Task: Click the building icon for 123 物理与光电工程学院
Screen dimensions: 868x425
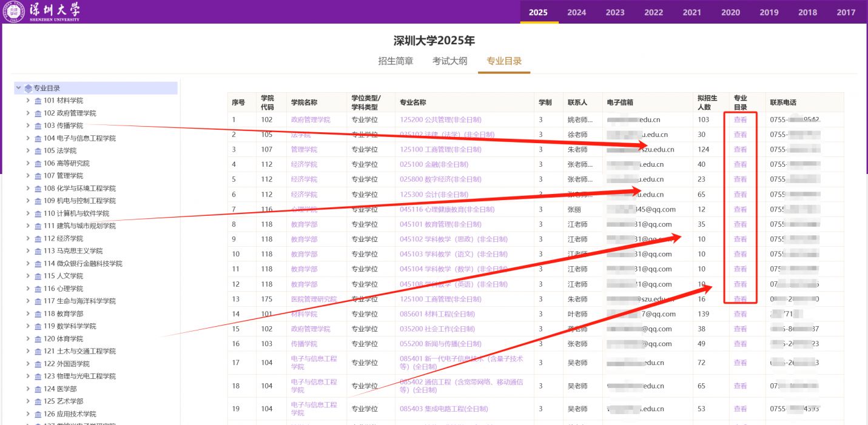Action: pyautogui.click(x=38, y=376)
